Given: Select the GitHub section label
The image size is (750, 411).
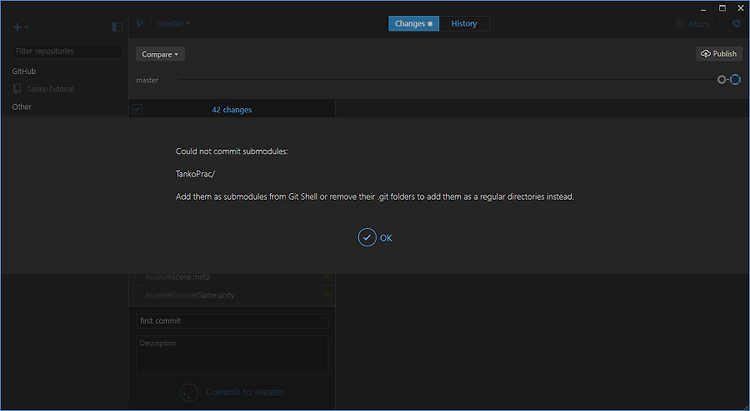Looking at the screenshot, I should pos(24,71).
